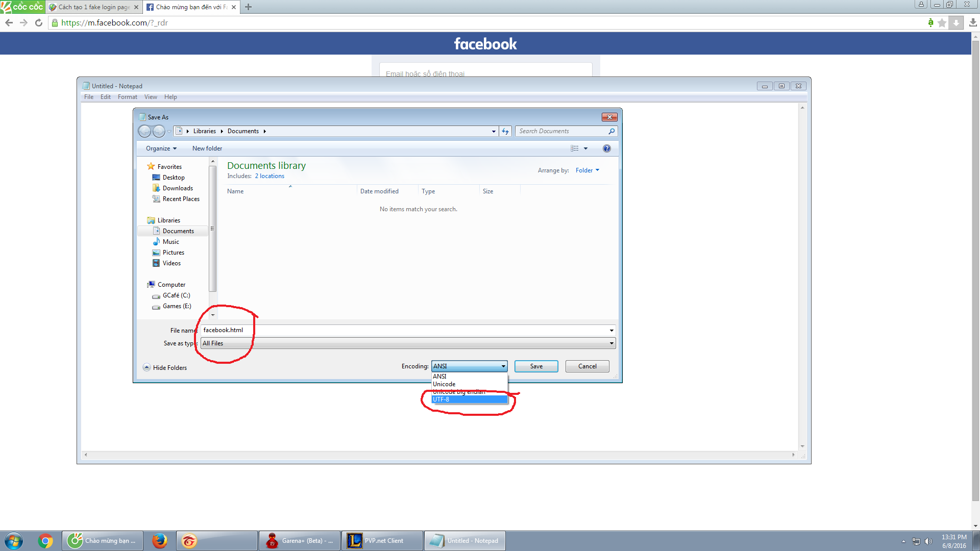980x551 pixels.
Task: Open Notepad File menu
Action: tap(89, 97)
